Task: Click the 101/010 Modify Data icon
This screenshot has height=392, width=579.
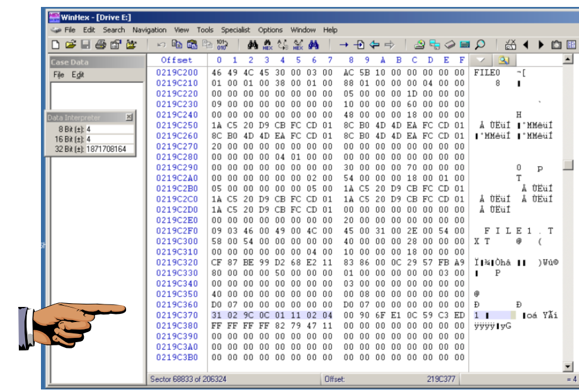Action: coord(222,45)
